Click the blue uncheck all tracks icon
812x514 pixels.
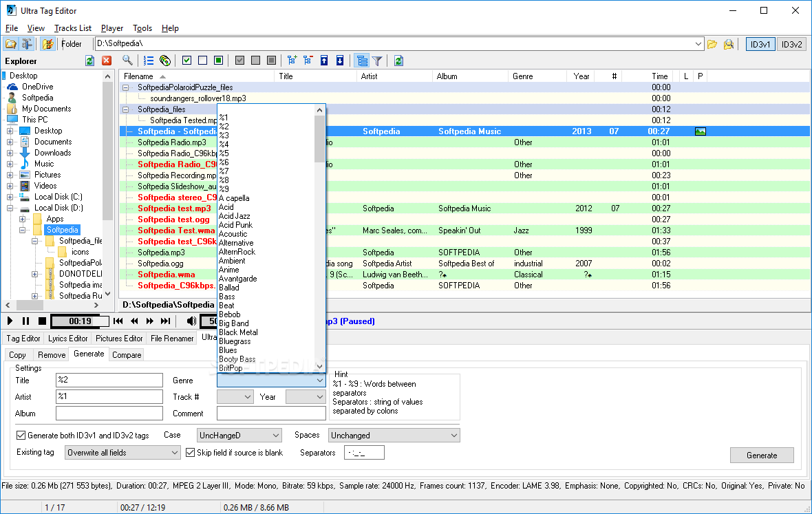tap(202, 61)
